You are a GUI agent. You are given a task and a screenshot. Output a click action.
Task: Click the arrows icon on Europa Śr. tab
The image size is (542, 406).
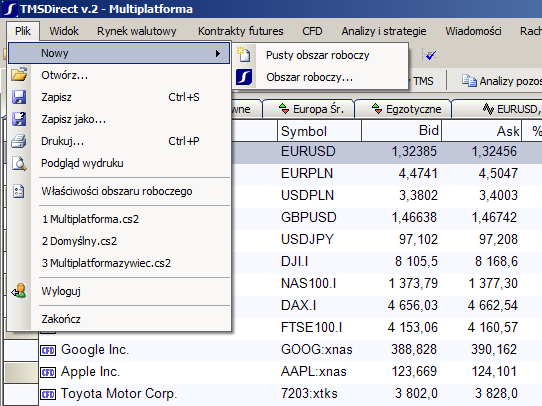point(284,109)
